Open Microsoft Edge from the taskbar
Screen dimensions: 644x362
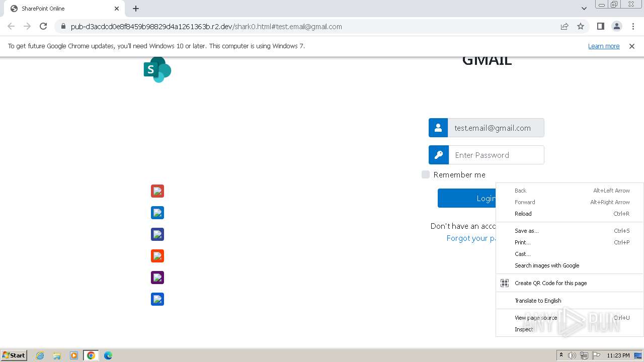(x=108, y=355)
